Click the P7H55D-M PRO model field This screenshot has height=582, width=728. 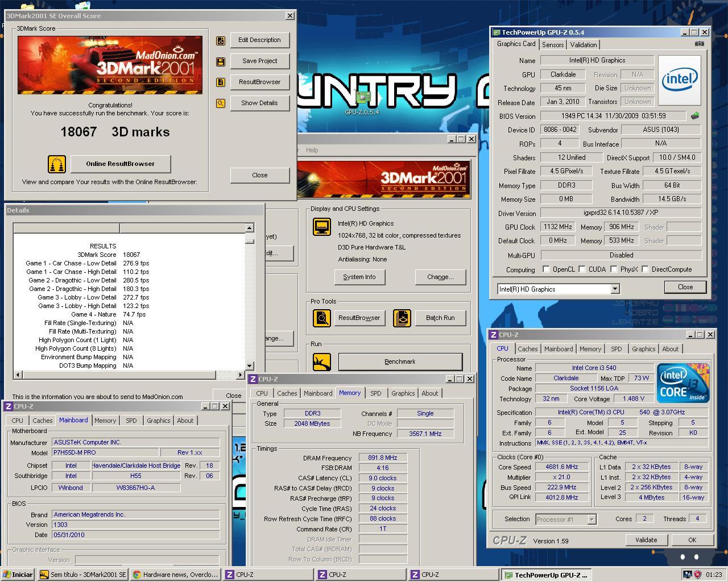[105, 453]
